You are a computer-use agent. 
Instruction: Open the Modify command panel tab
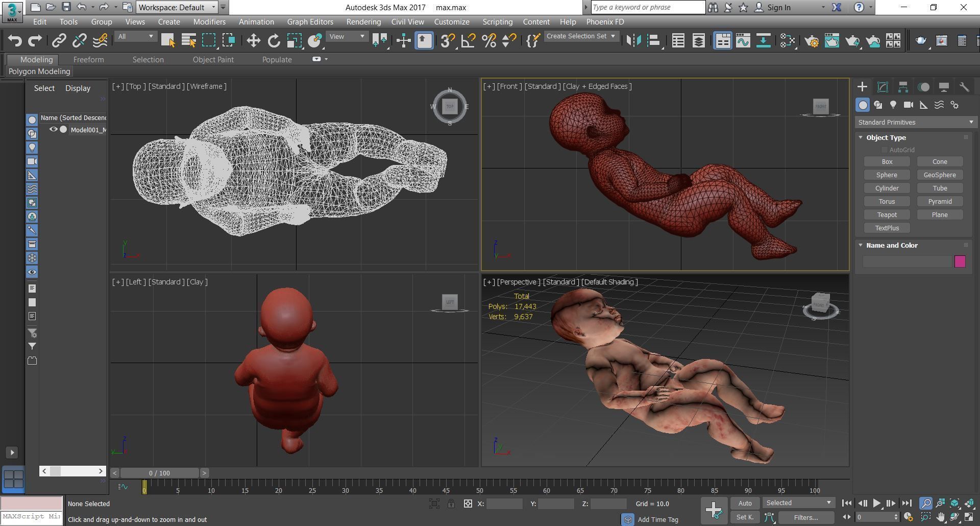point(883,87)
